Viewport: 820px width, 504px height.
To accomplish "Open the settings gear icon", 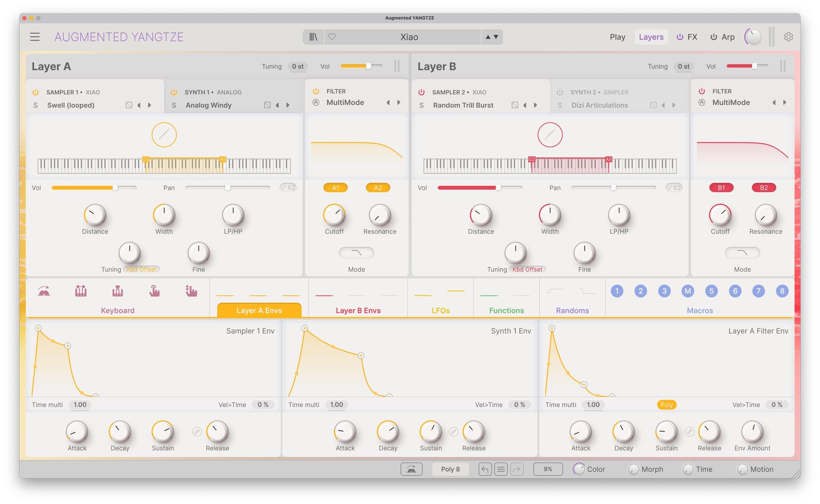I will 788,37.
